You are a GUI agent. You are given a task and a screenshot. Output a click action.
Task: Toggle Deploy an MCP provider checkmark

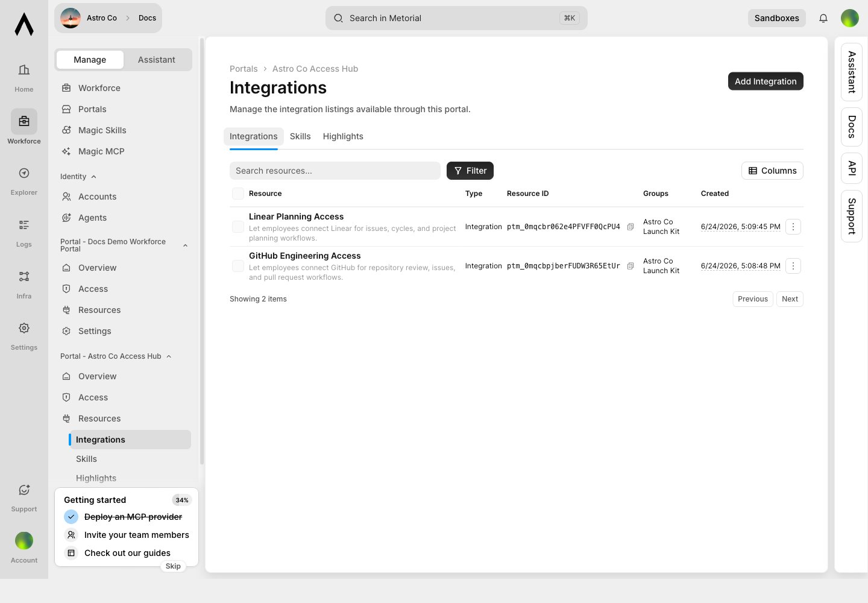[x=71, y=517]
